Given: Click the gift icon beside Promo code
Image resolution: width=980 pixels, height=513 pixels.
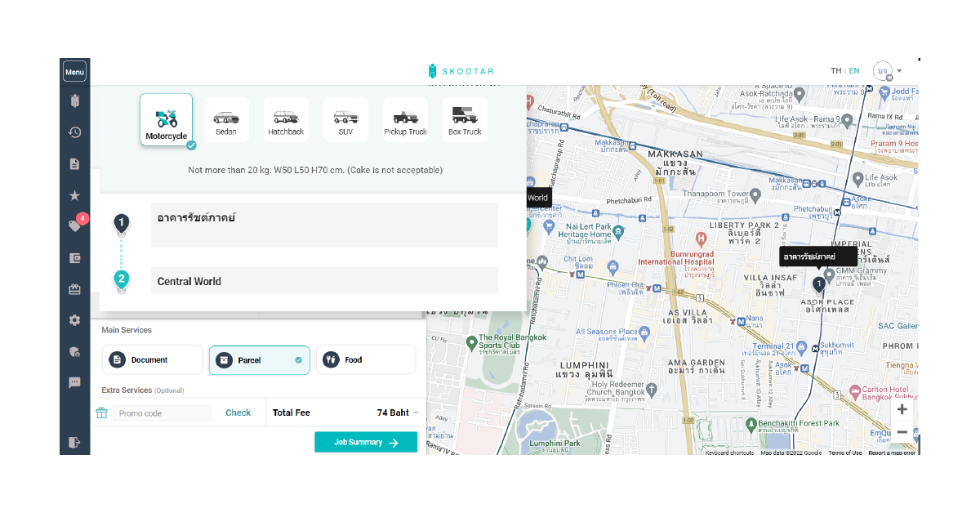Looking at the screenshot, I should [x=102, y=413].
